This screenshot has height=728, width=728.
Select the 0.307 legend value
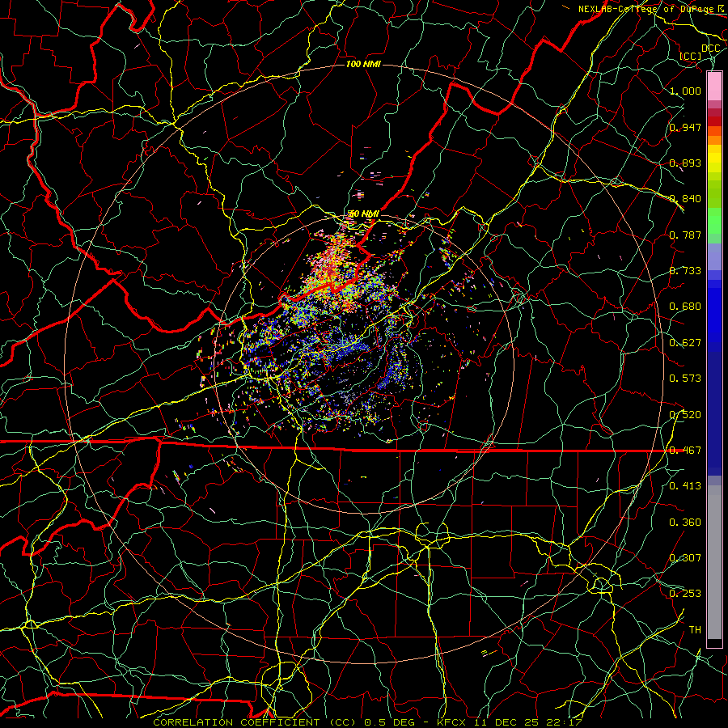[x=685, y=558]
